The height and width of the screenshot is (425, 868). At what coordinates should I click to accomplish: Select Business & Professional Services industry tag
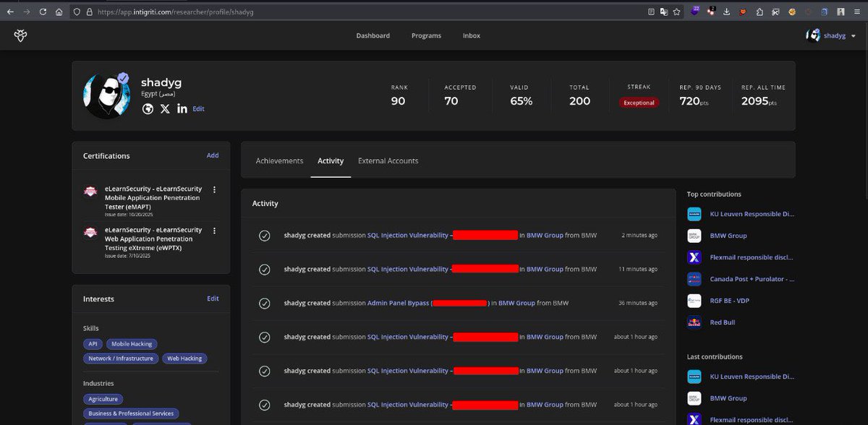(132, 413)
